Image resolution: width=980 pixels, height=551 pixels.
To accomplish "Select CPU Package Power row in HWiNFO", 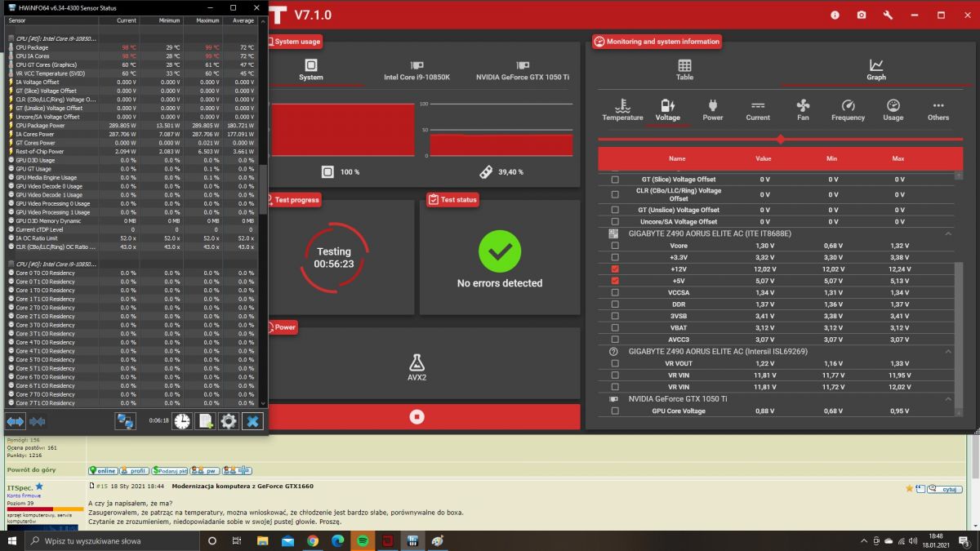I will (x=132, y=126).
